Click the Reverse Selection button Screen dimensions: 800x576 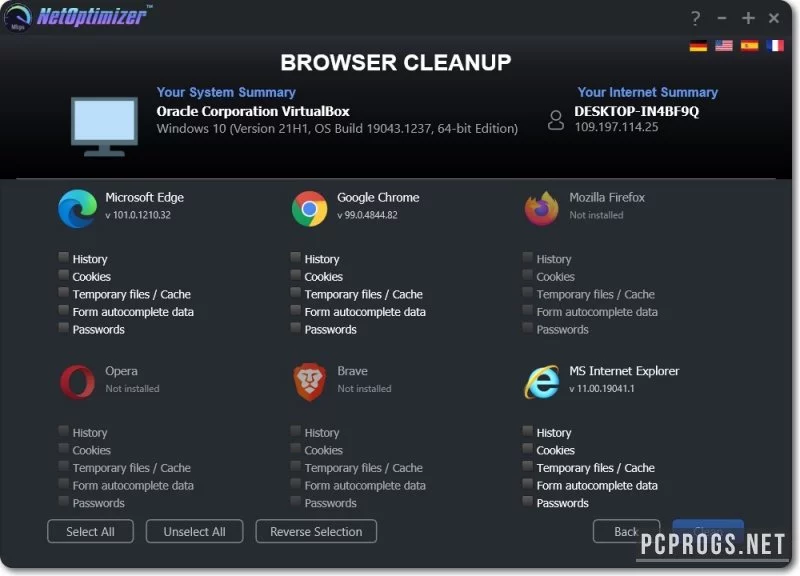pos(316,532)
